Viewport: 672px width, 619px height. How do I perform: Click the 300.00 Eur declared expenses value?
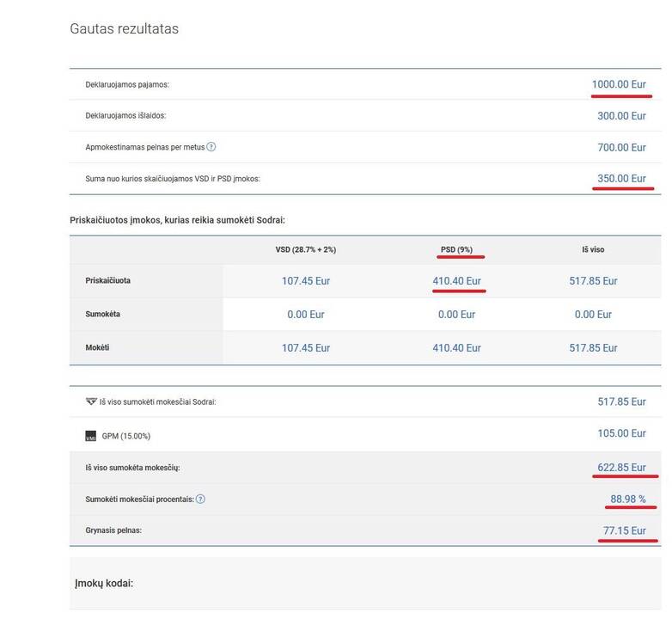pos(621,116)
